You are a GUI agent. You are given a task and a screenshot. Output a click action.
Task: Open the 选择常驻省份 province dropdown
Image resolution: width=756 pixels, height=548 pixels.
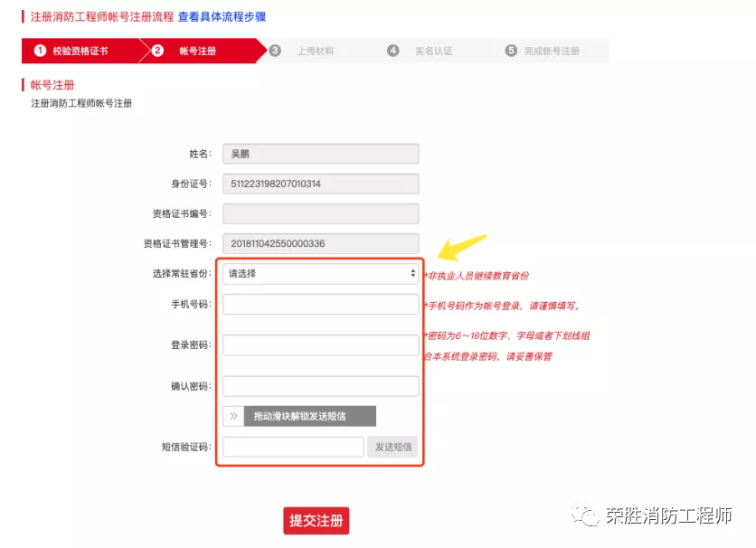click(321, 274)
